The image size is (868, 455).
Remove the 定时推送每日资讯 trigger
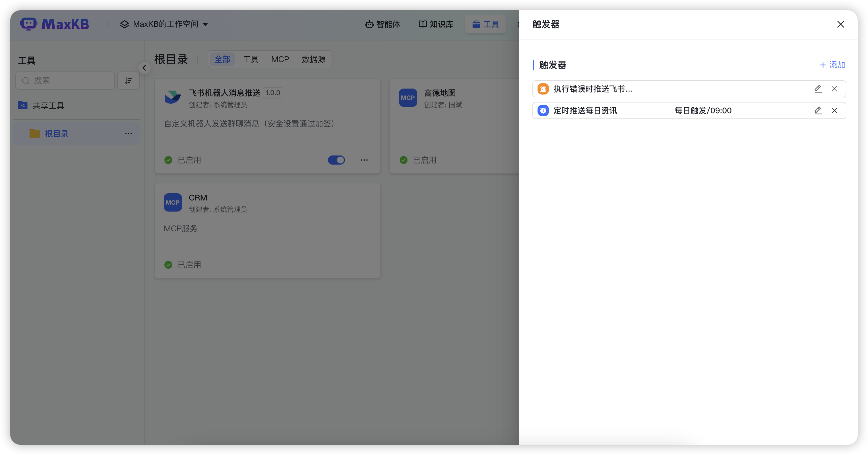coord(835,110)
